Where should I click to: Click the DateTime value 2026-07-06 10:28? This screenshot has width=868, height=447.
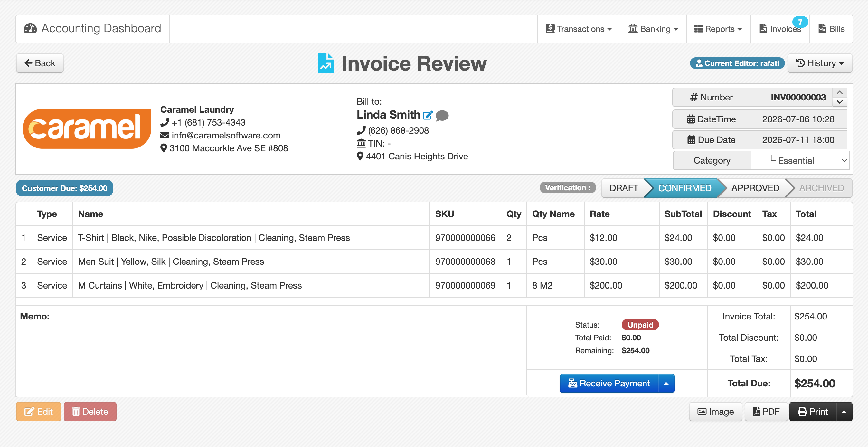tap(798, 119)
